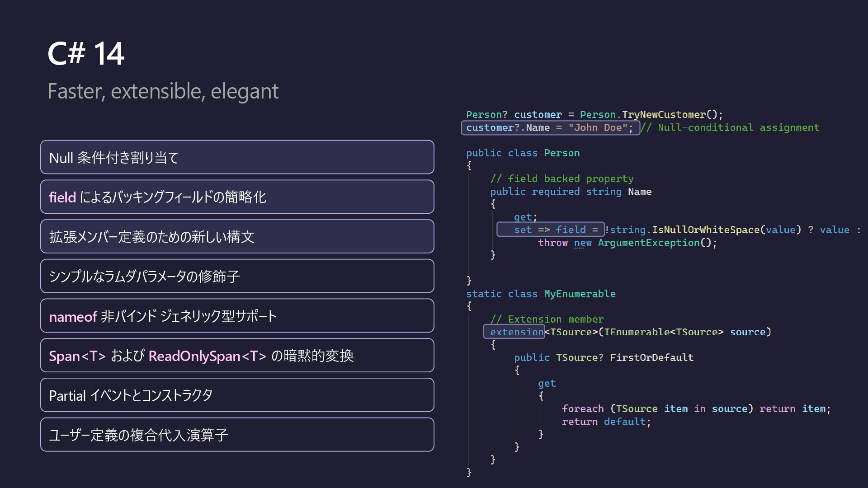Click the 'nameof 非バインド ジェネリック型サポート' box

coord(237,316)
